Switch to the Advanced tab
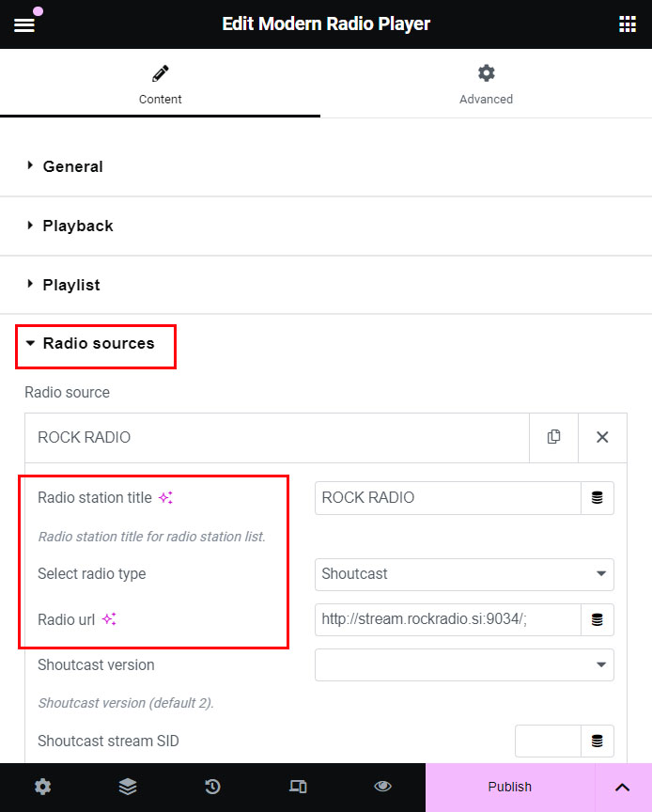The image size is (652, 812). pyautogui.click(x=486, y=84)
